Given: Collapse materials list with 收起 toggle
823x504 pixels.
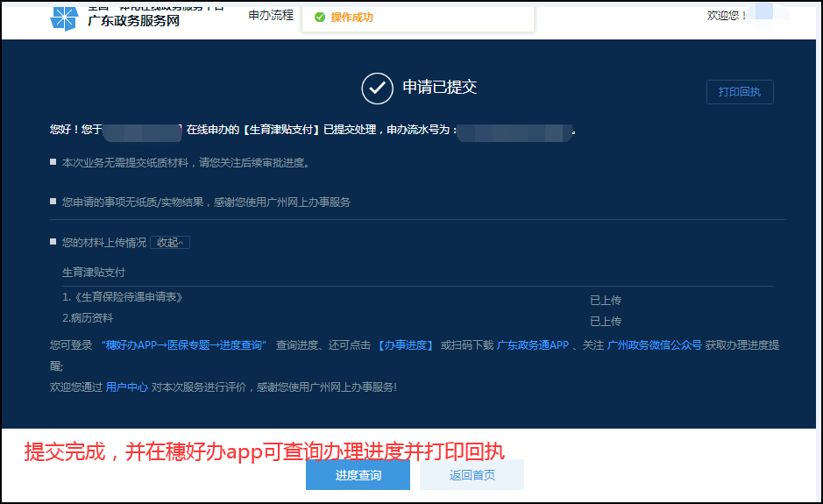Looking at the screenshot, I should (169, 242).
